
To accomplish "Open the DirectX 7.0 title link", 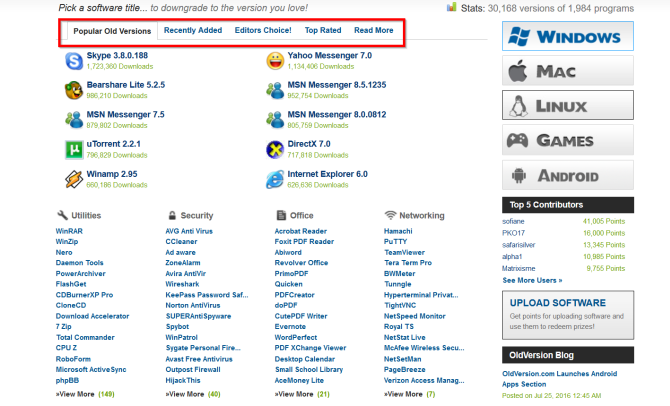I will 309,144.
